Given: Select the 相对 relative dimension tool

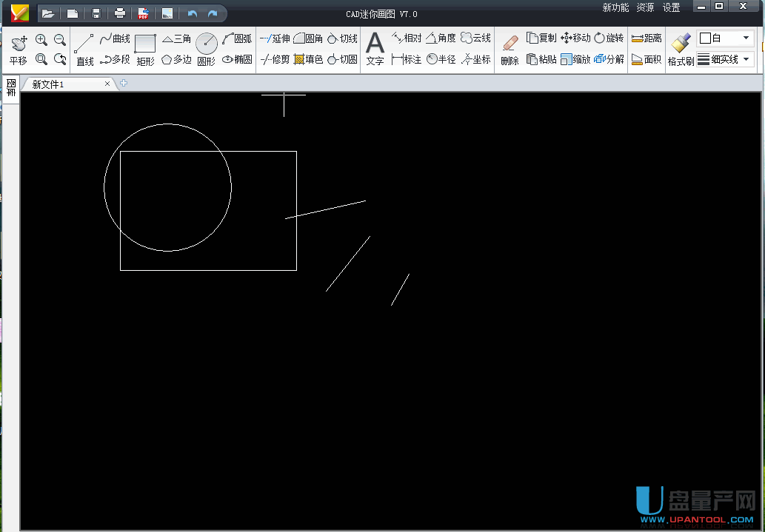Looking at the screenshot, I should coord(407,38).
